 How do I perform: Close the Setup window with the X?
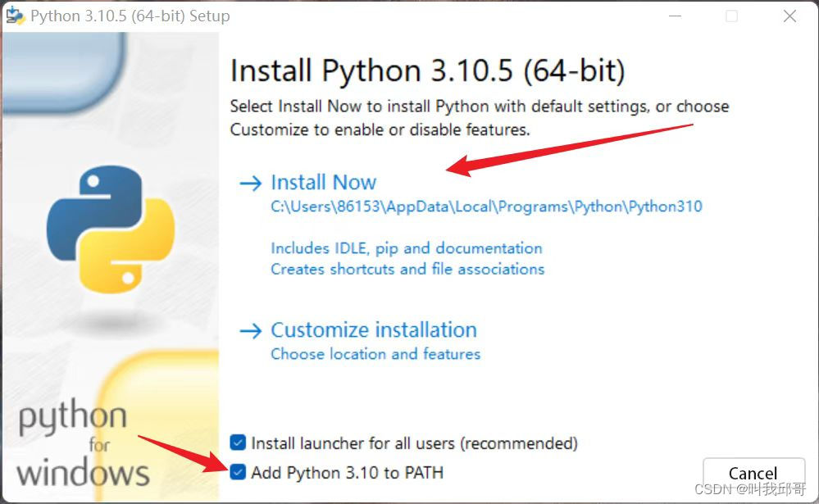[x=789, y=16]
